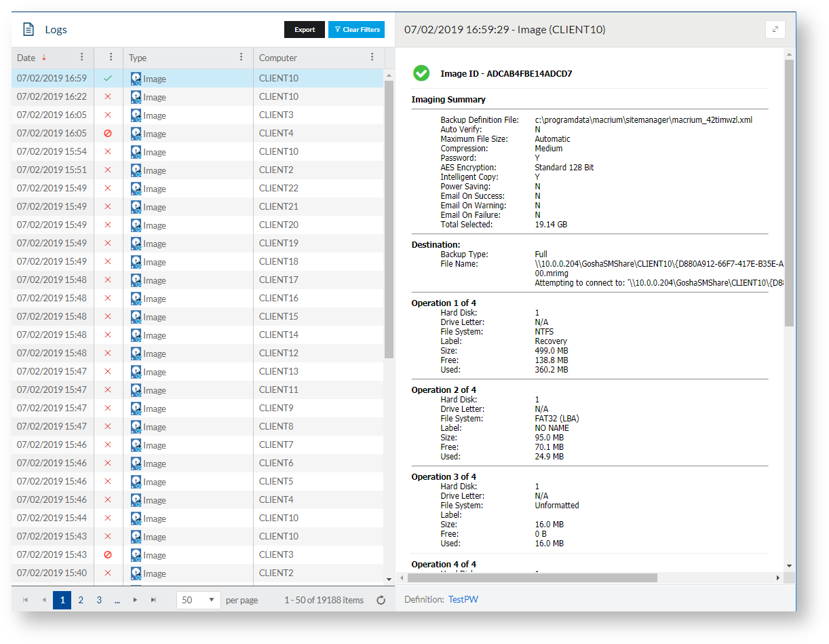Click the red X status in the CLIENT17 row
The image size is (829, 644).
tap(107, 280)
